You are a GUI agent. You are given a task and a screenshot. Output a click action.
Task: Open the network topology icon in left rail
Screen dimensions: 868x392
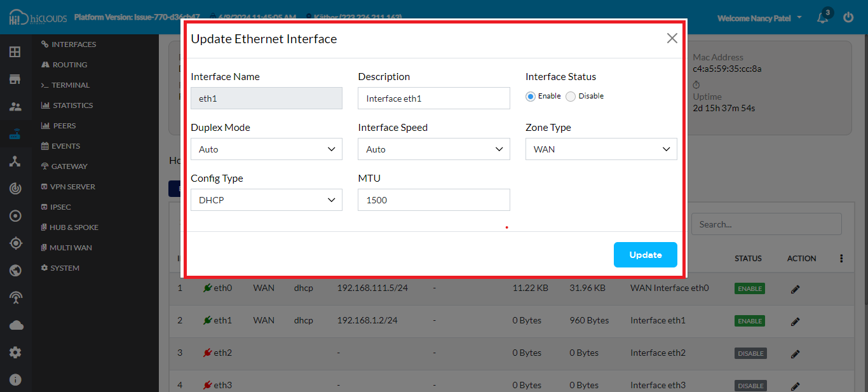15,161
